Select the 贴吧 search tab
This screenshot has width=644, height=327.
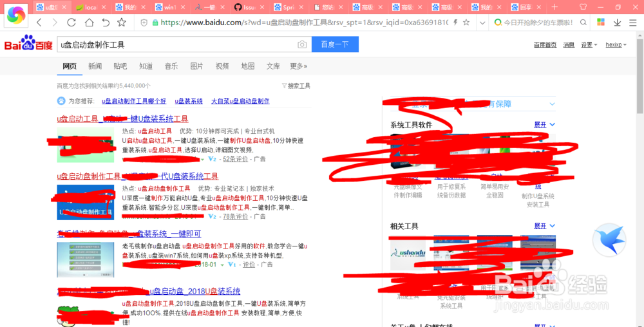pos(120,66)
